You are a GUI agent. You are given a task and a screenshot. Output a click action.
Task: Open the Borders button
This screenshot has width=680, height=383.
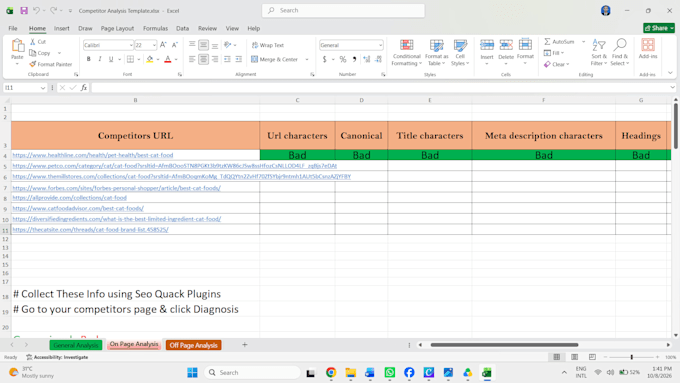pos(131,59)
